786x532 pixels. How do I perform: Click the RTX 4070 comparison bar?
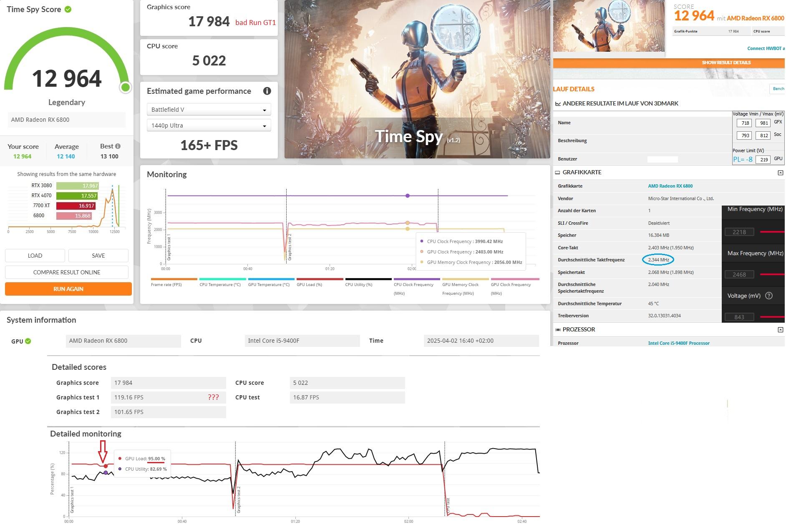point(77,196)
